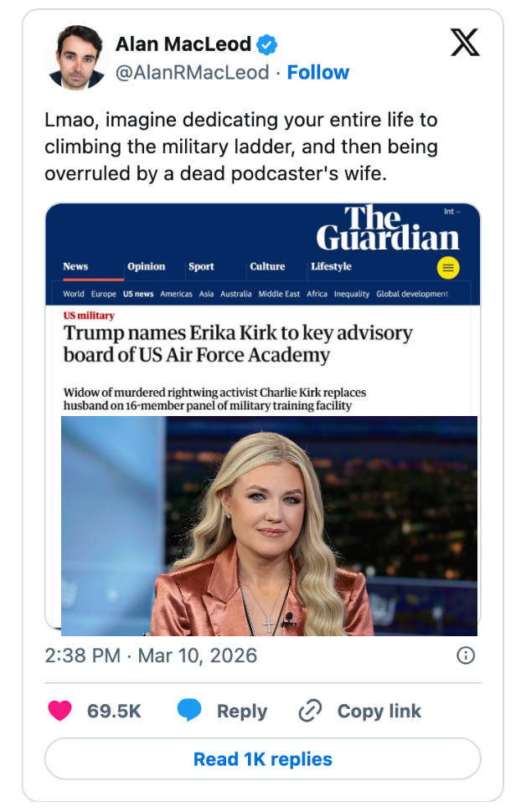Image resolution: width=521 pixels, height=812 pixels.
Task: Open the info circle icon
Action: point(466,655)
